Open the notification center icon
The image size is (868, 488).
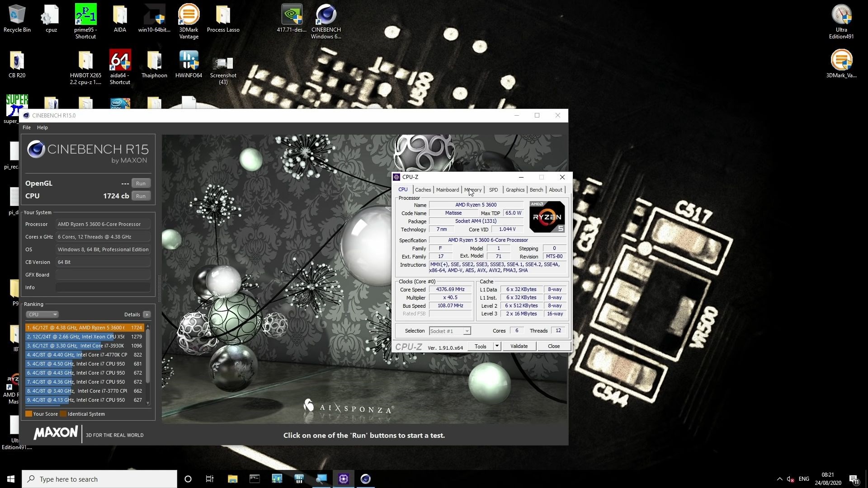(854, 479)
